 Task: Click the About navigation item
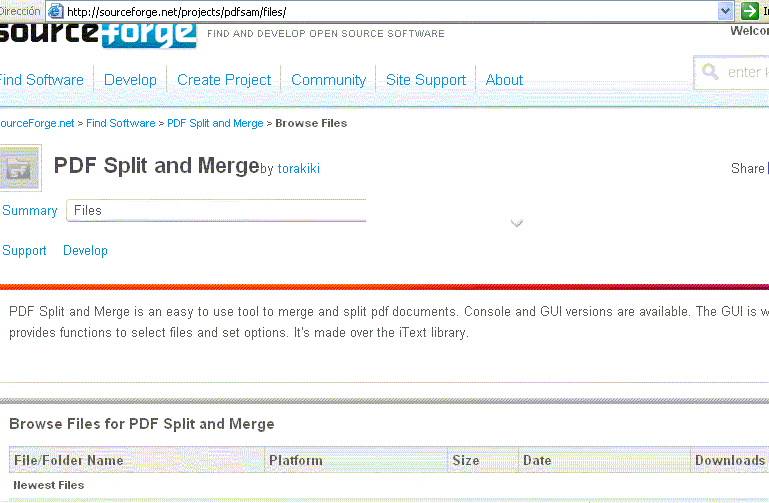click(x=504, y=80)
